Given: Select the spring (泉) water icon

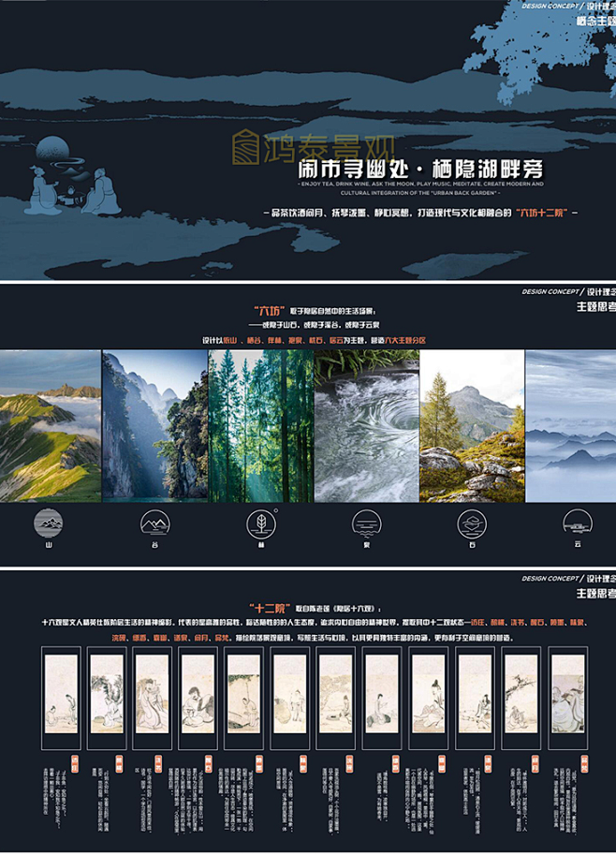Looking at the screenshot, I should tap(365, 523).
